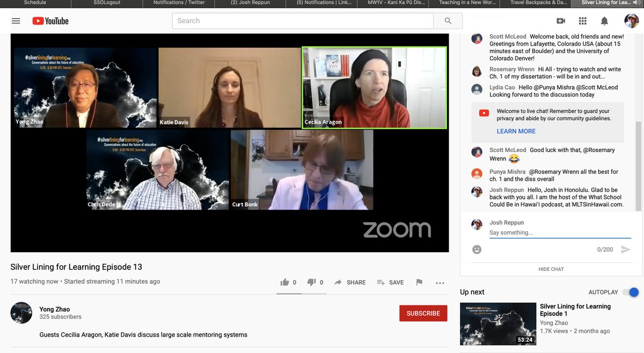The height and width of the screenshot is (353, 644).
Task: Switch to the Schedule browser tab
Action: point(35,3)
